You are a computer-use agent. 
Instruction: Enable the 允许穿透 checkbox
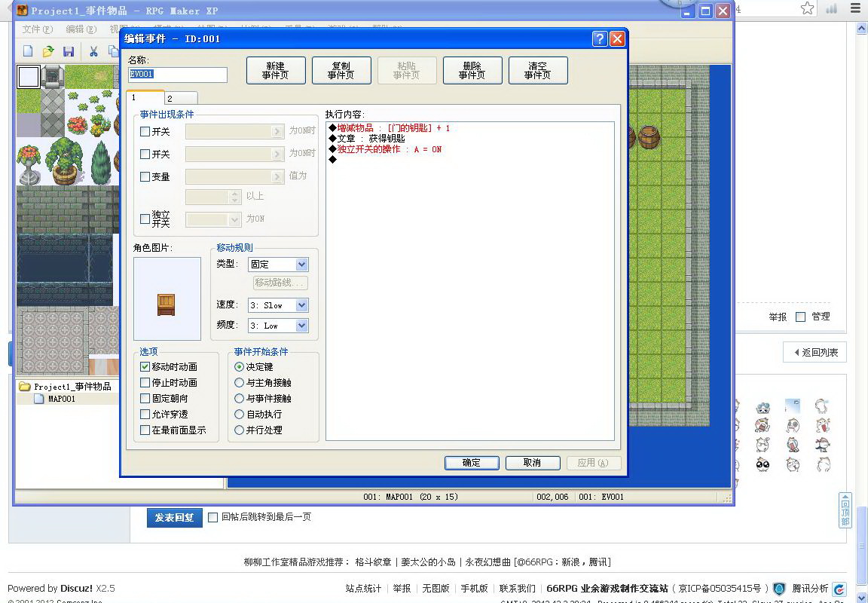tap(145, 414)
